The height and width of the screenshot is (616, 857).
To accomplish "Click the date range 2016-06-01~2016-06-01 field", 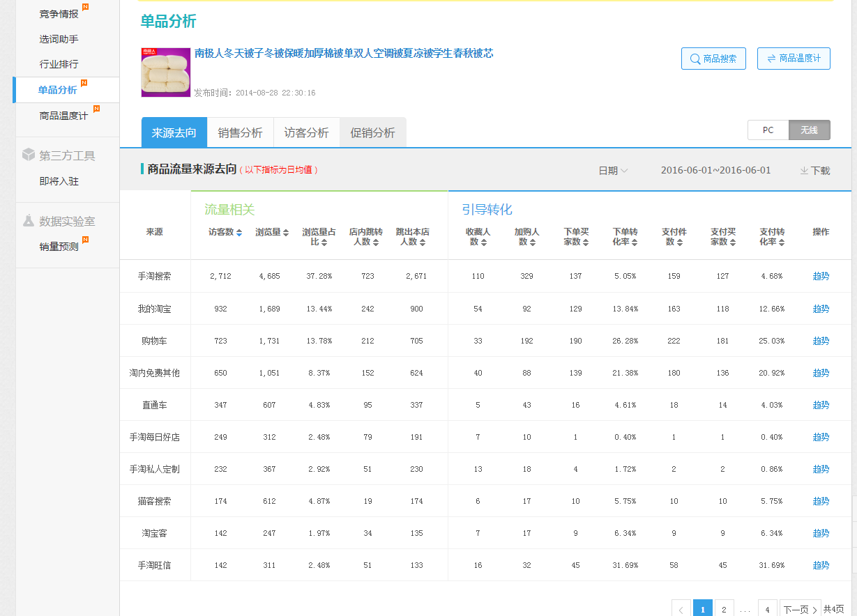I will coord(715,171).
